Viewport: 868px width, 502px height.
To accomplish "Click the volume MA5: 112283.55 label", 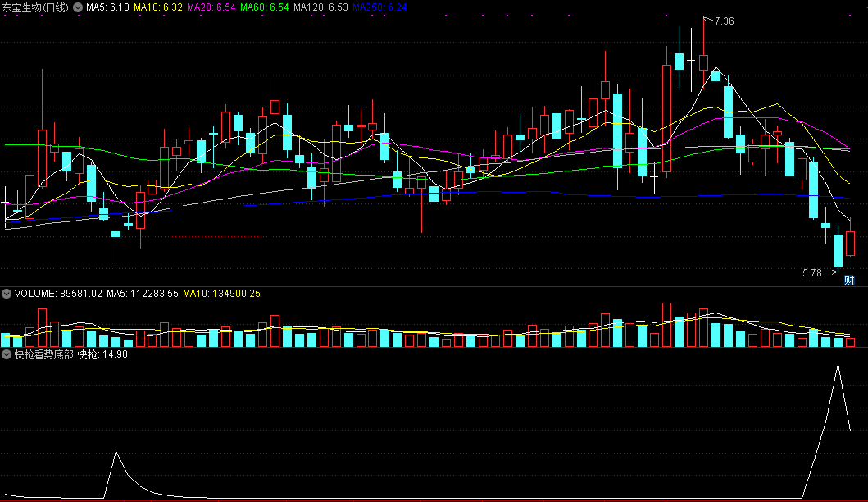I will tap(143, 294).
